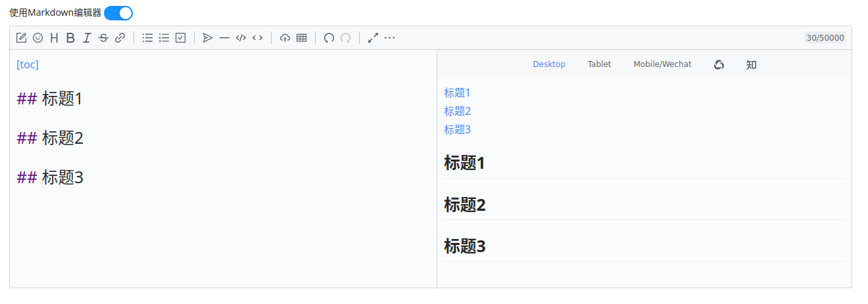Screen dimensions: 868x304
Task: Switch preview to Desktop mode
Action: (549, 64)
